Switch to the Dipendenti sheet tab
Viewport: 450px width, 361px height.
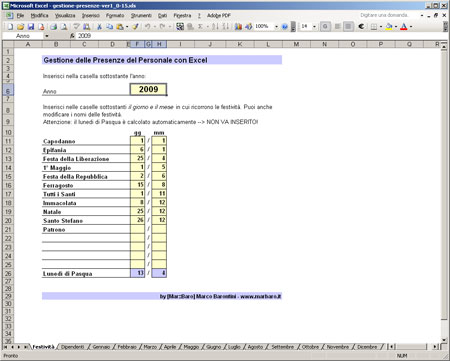click(x=72, y=347)
